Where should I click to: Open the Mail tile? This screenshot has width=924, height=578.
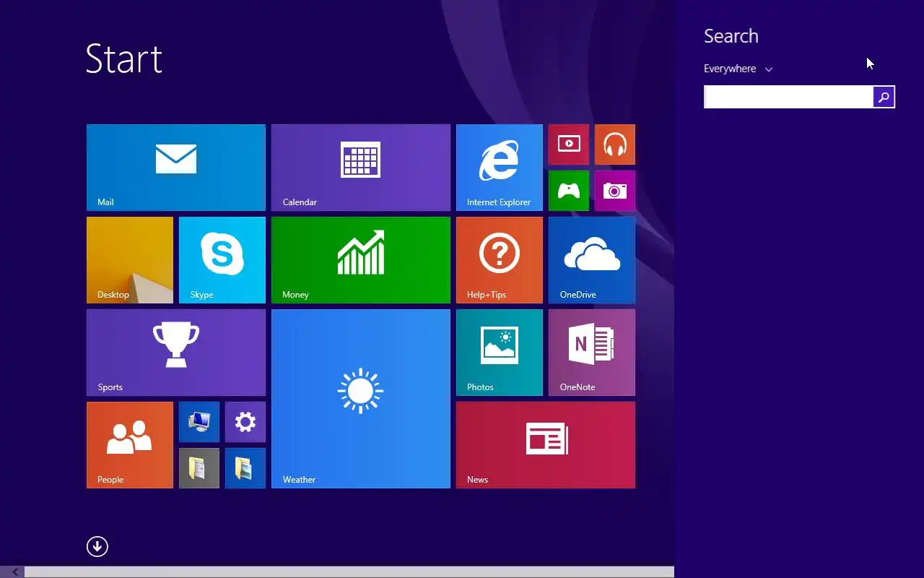tap(176, 168)
